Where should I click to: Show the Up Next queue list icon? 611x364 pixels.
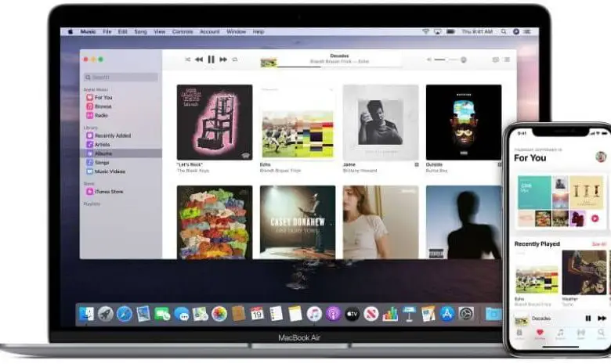pyautogui.click(x=507, y=59)
